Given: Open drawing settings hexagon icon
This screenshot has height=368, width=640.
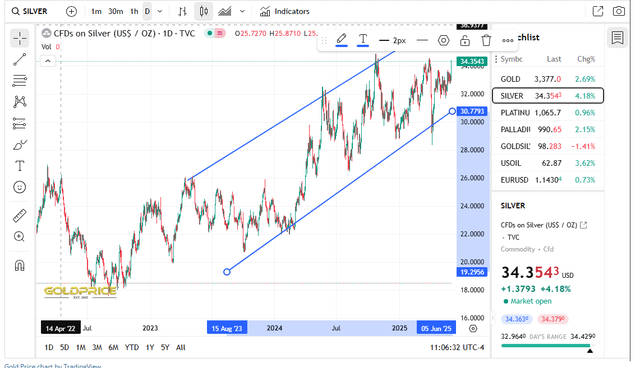Looking at the screenshot, I should pos(443,40).
